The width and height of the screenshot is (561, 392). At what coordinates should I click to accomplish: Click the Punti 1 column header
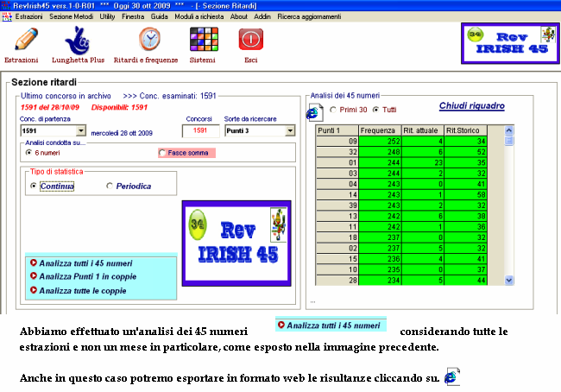337,130
